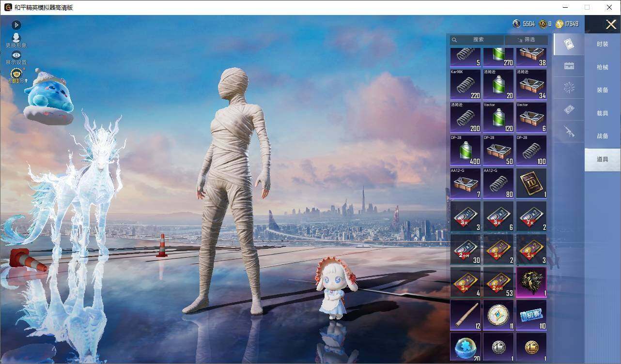Switch to the 时装 outfit tab
This screenshot has height=364, width=621.
603,44
